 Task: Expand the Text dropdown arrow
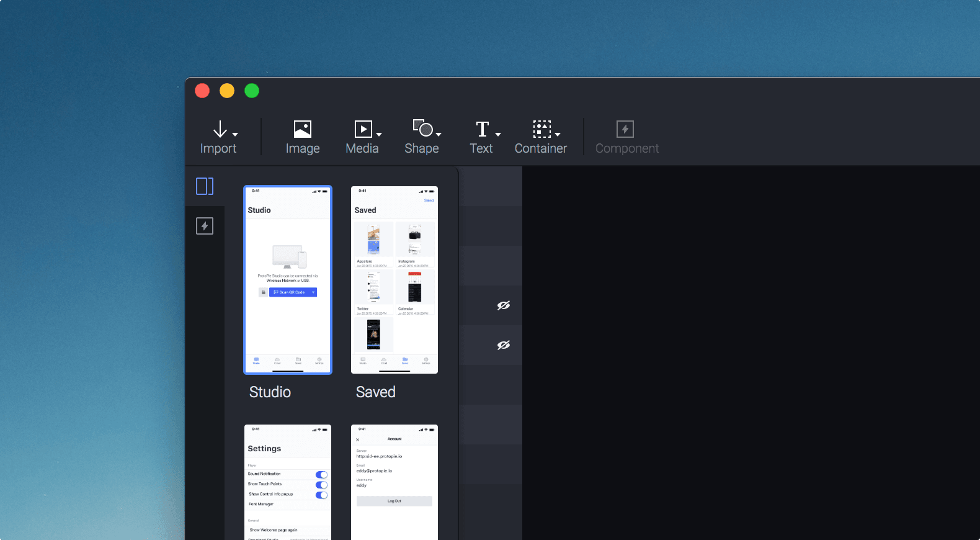pos(498,134)
